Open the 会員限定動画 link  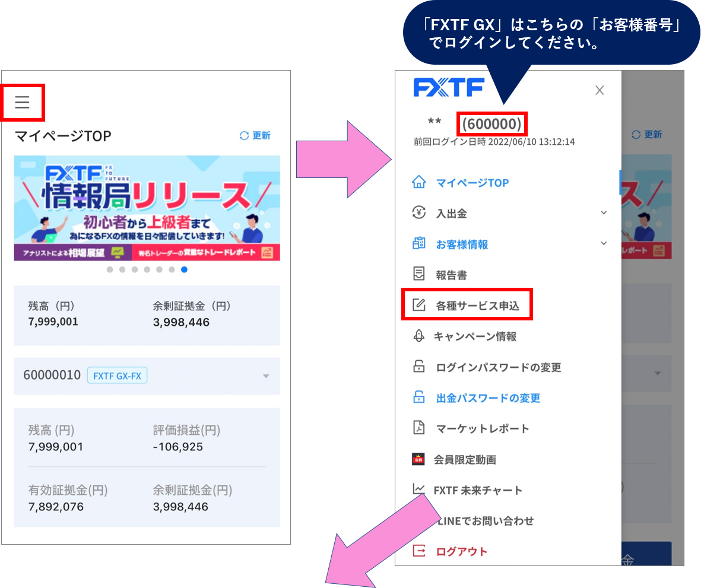point(465,460)
